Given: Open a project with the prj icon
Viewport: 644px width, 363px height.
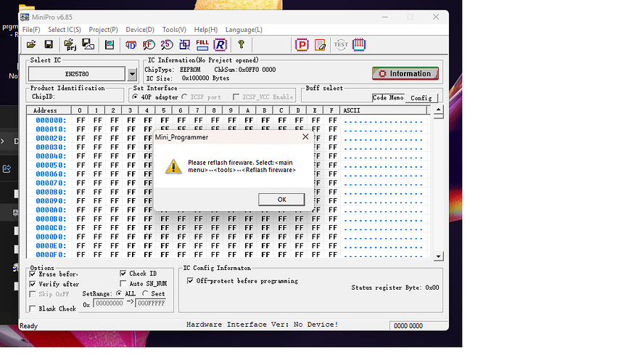Looking at the screenshot, I should coord(70,44).
